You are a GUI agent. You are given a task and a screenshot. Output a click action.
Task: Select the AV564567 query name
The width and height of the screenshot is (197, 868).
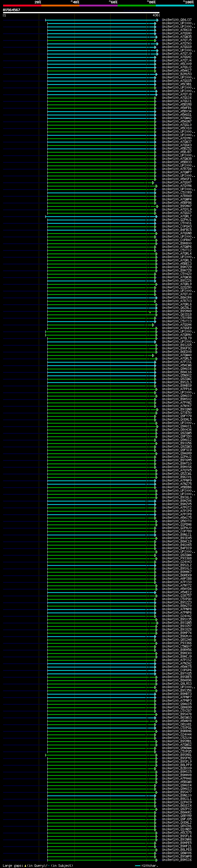coord(11,10)
